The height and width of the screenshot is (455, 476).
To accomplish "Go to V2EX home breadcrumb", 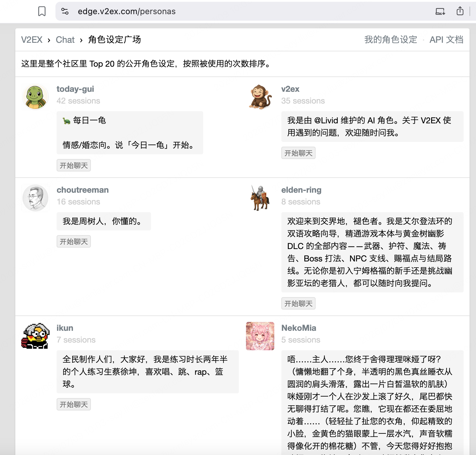I will tap(32, 40).
